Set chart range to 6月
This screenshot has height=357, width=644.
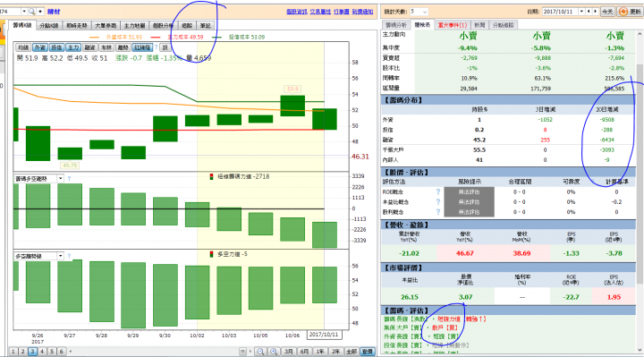[304, 352]
